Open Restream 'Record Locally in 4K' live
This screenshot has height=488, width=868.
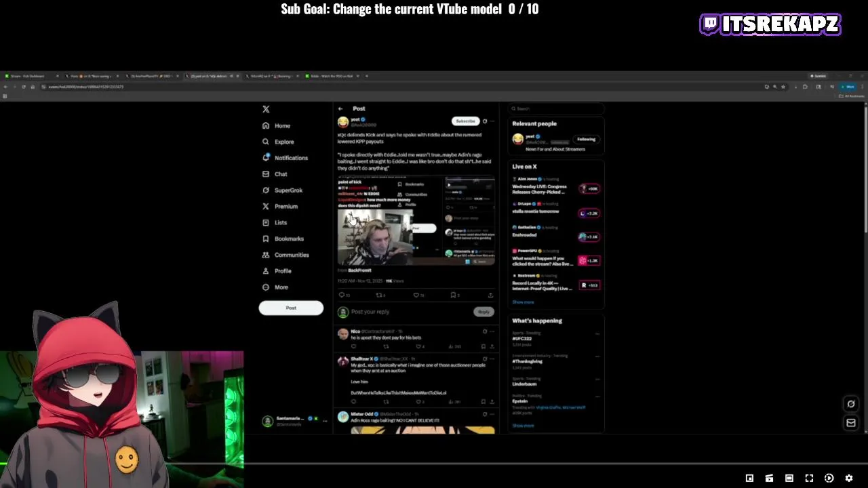click(556, 284)
